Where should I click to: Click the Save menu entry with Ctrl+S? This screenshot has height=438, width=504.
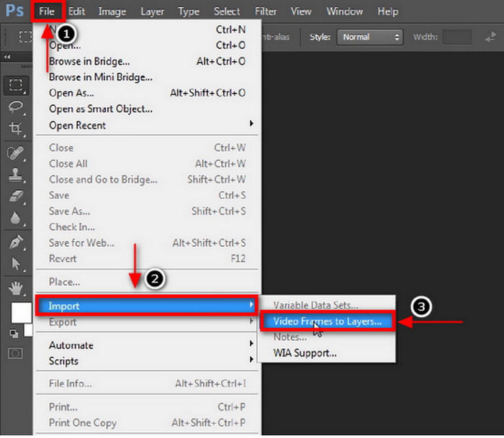coord(147,195)
